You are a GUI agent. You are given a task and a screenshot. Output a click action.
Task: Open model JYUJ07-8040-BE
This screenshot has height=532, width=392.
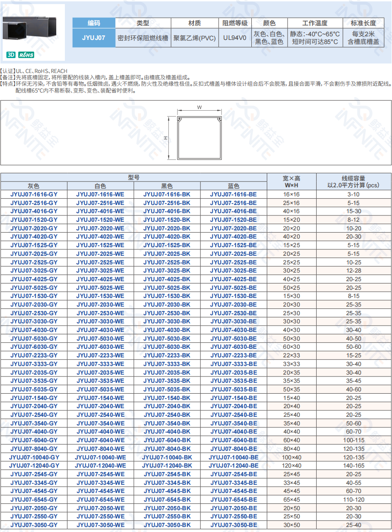(x=233, y=449)
